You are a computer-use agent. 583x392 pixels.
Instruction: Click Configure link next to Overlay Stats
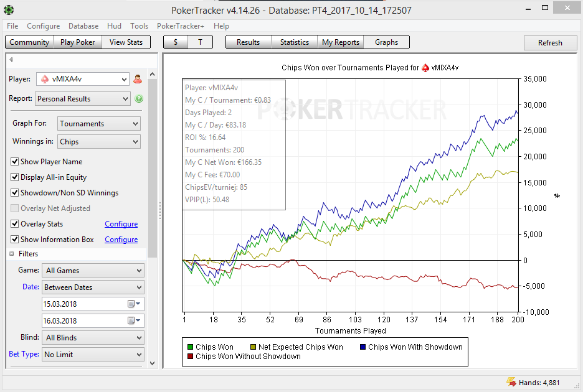(121, 223)
